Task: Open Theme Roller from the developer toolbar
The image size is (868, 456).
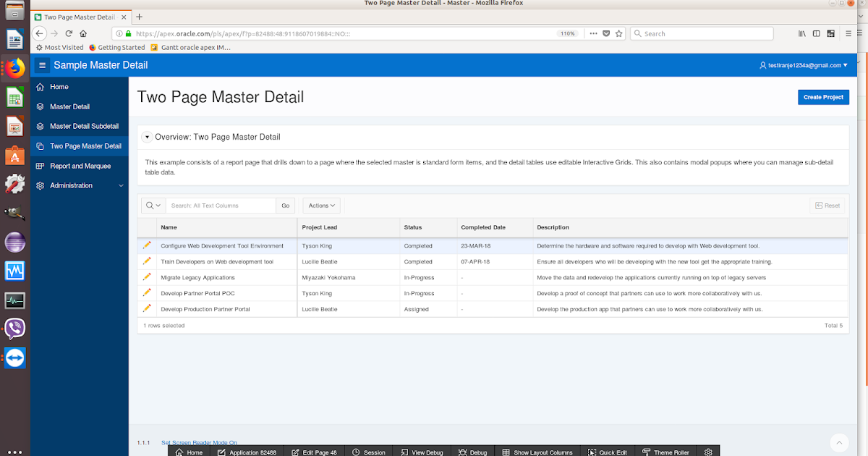Action: [664, 452]
